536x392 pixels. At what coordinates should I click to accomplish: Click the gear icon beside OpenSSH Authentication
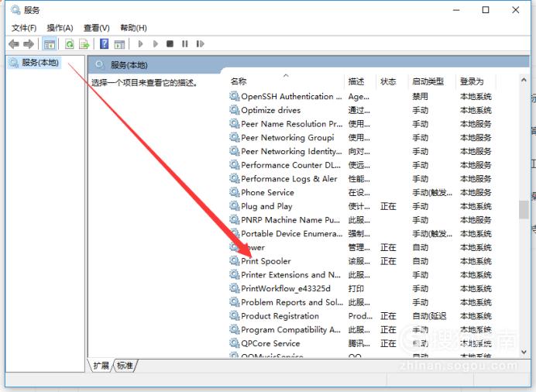[234, 96]
